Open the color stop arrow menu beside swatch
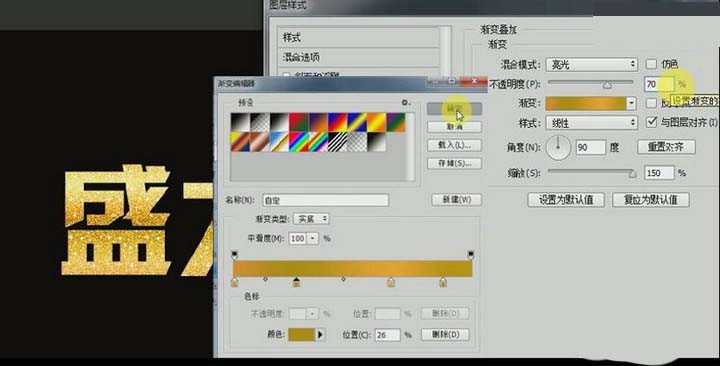720x366 pixels. click(321, 335)
